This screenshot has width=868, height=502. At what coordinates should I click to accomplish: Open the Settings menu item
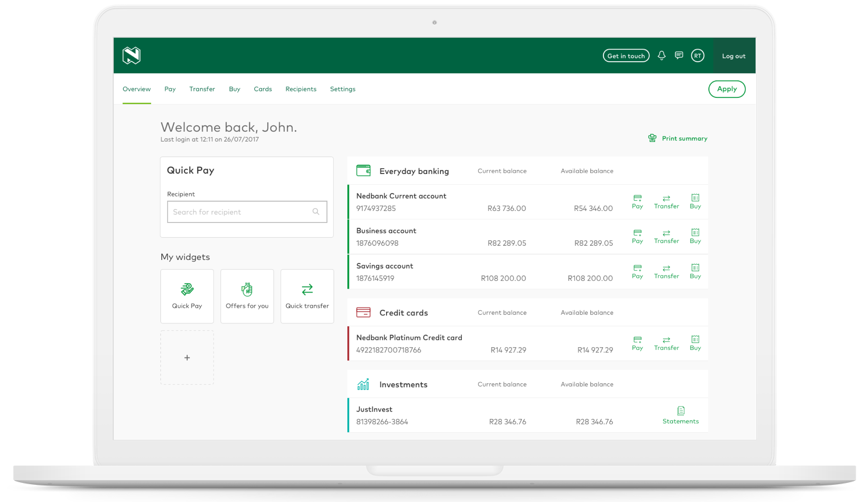(x=342, y=88)
